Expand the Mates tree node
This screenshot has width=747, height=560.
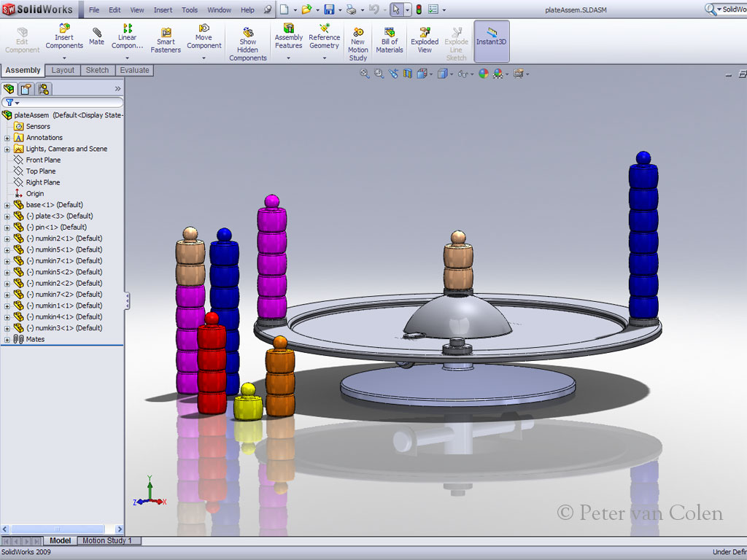(7, 339)
